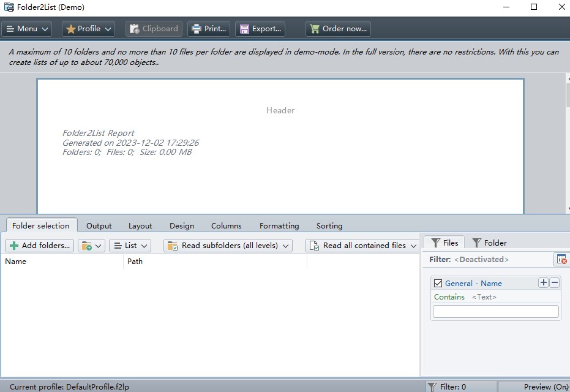
Task: Click the filter text input field
Action: coord(495,311)
